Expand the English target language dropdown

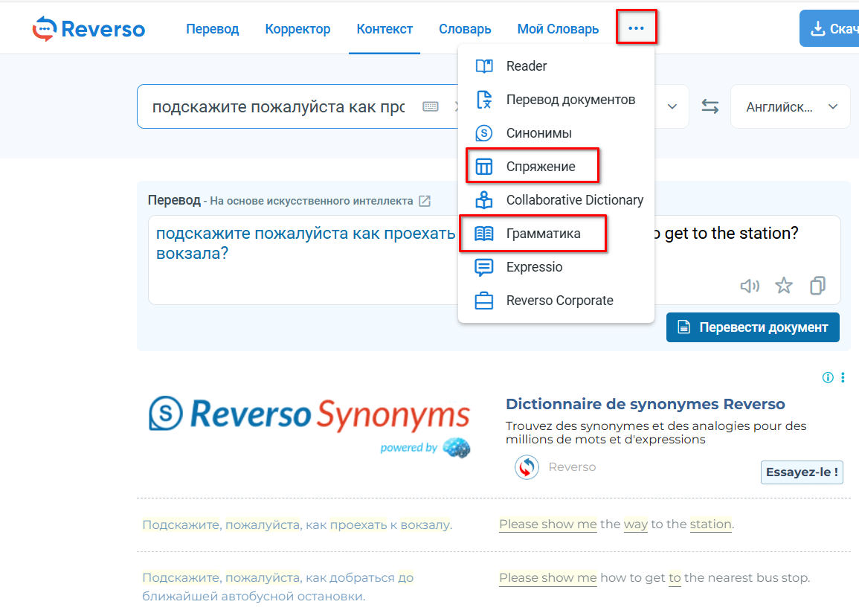point(790,107)
